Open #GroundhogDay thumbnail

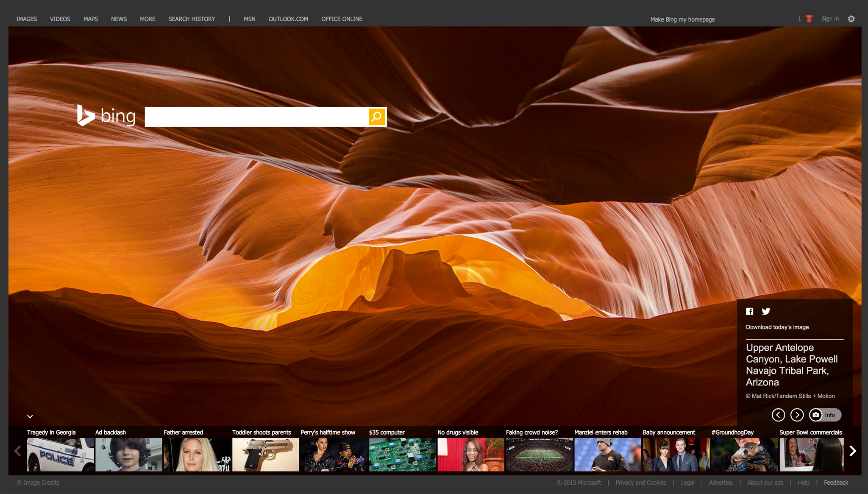tap(745, 455)
